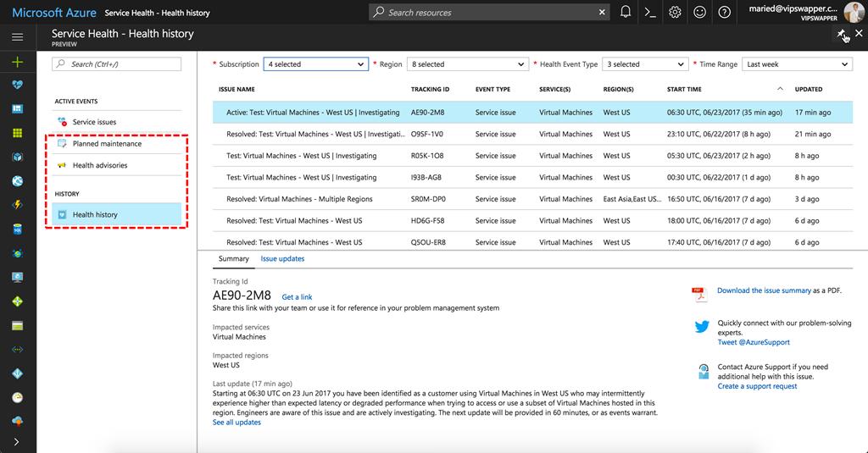
Task: Click the Get a link hyperlink
Action: (x=297, y=297)
